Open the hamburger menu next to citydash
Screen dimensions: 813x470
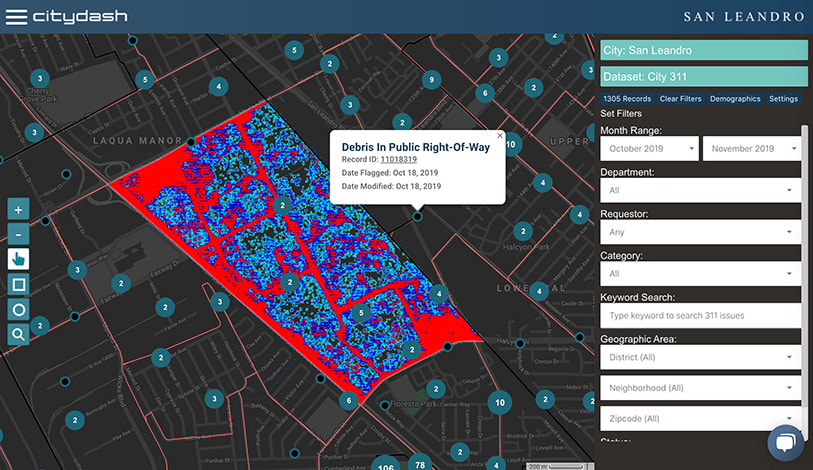pos(16,16)
